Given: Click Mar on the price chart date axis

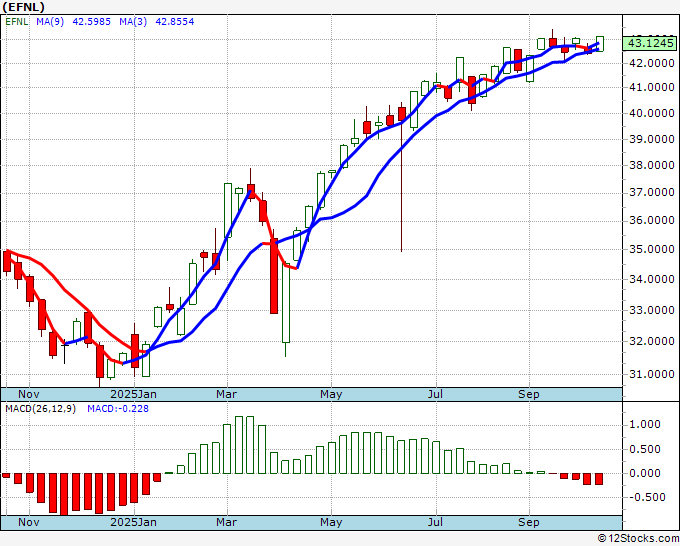Looking at the screenshot, I should [227, 394].
